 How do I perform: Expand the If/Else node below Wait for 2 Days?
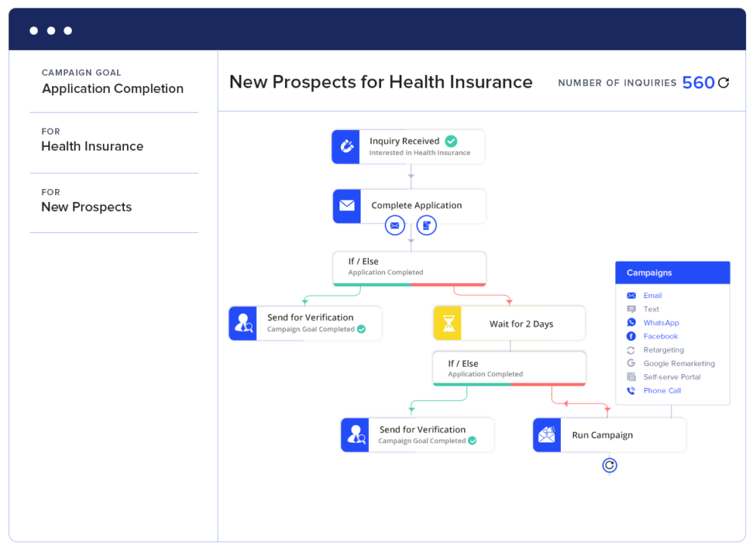click(509, 368)
